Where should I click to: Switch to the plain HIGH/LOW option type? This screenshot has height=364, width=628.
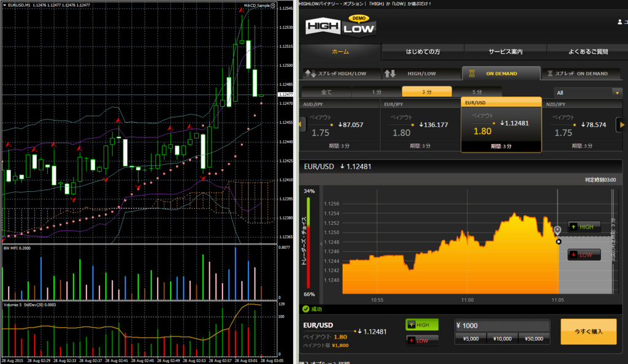tap(421, 74)
